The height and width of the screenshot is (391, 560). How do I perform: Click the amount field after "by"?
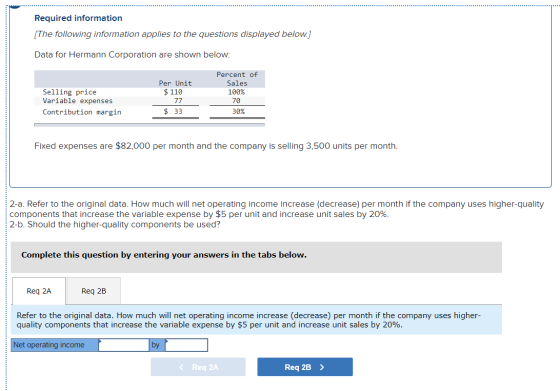click(186, 345)
